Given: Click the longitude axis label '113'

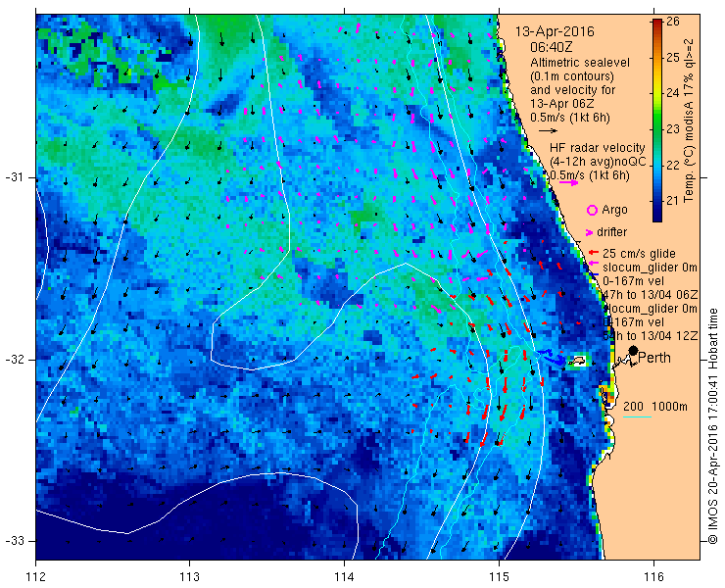Looking at the screenshot, I should tap(189, 576).
